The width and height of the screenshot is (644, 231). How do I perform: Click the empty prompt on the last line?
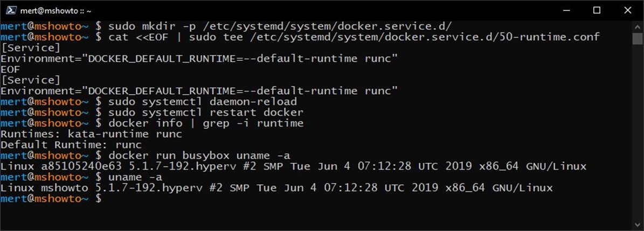point(51,199)
